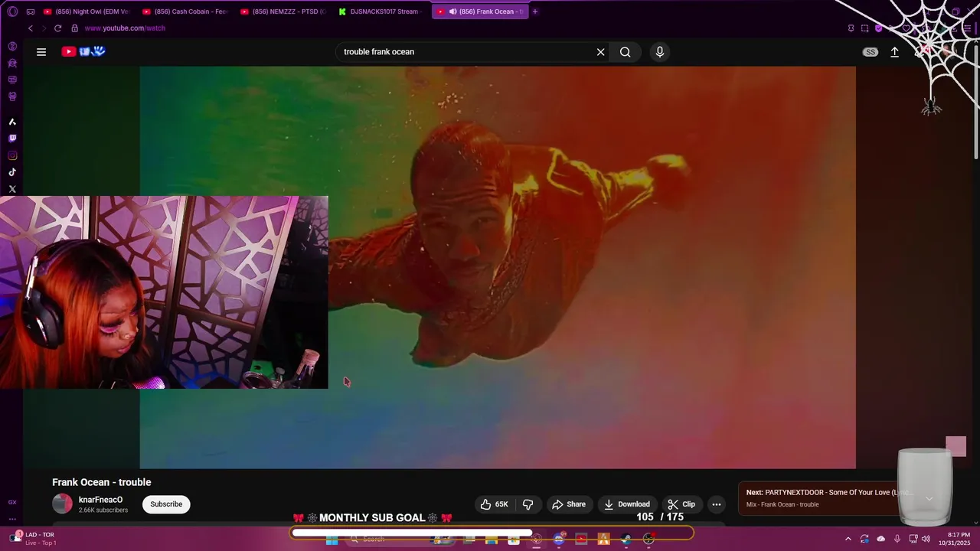
Task: View site info via the padlock
Action: [x=74, y=28]
